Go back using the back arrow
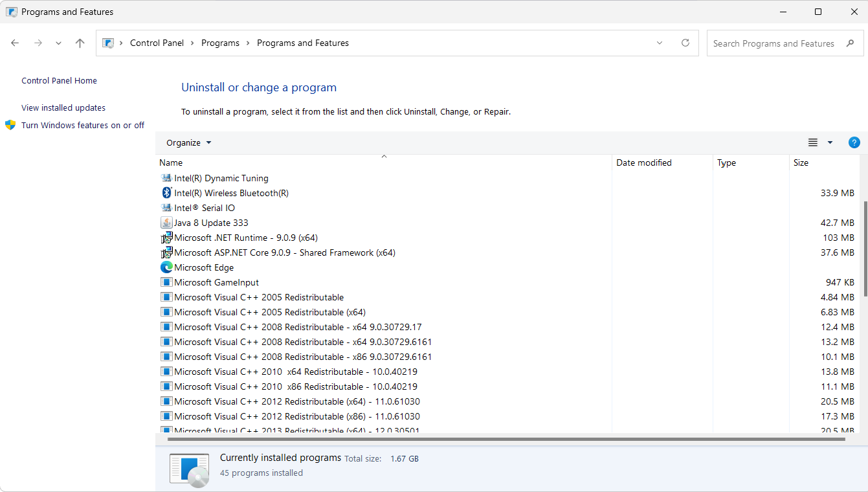 [15, 43]
